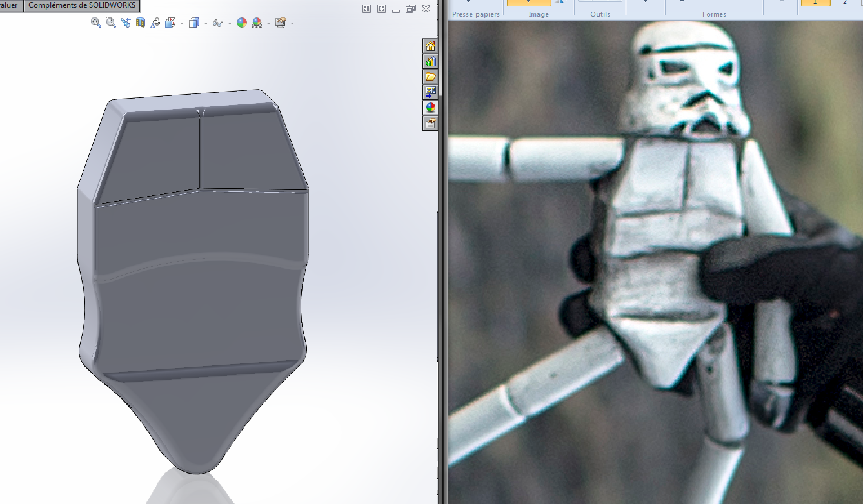This screenshot has width=863, height=504.
Task: Open the View Palette task pane tab
Action: 430,92
